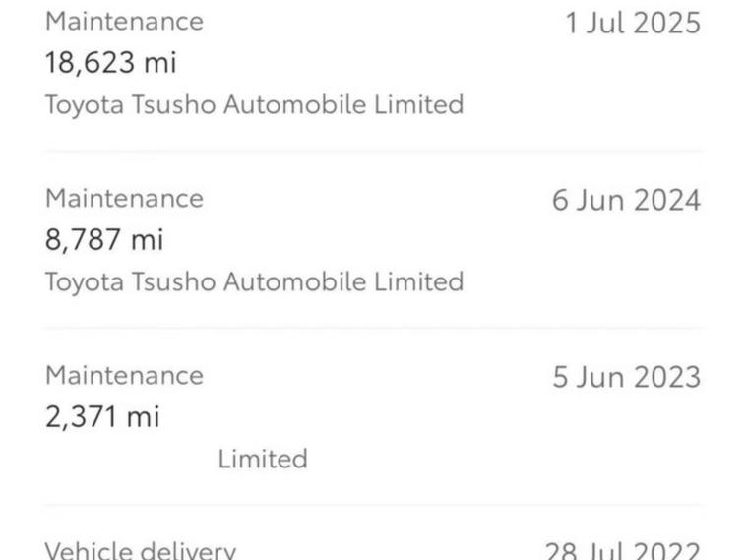Screen dimensions: 747x560
Task: Click the divider line below the 8,787 mi entry
Action: pos(373,328)
